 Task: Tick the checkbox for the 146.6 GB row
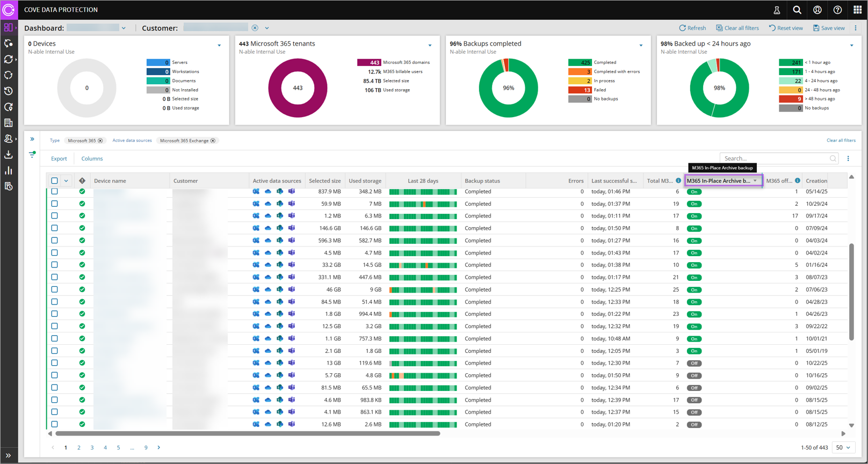(x=54, y=228)
